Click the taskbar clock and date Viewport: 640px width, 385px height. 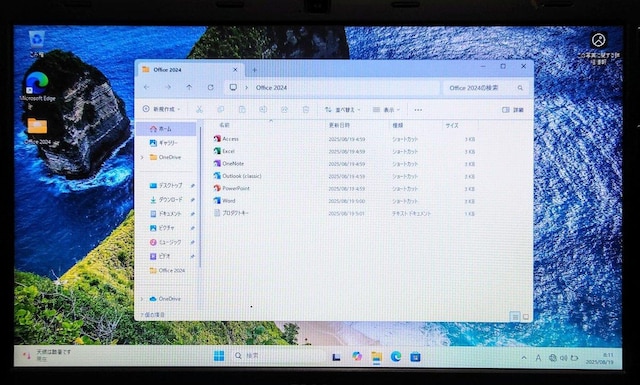point(600,358)
